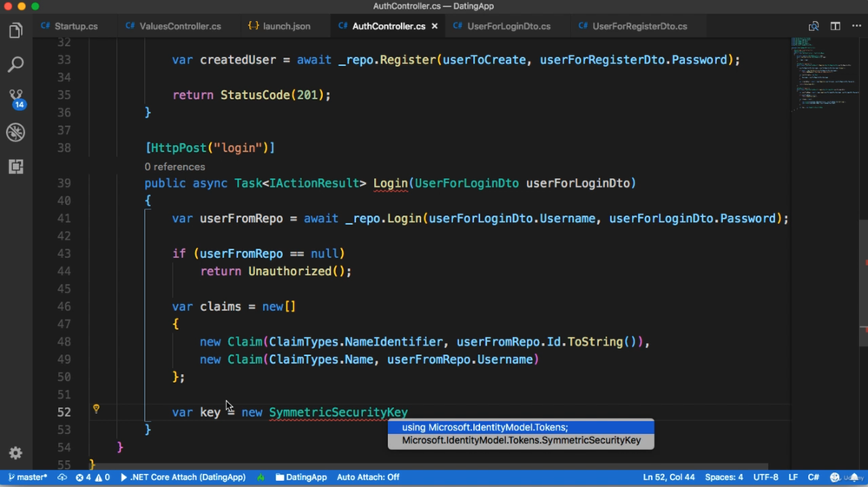Screen dimensions: 868x487
Task: Open the Manage settings gear
Action: click(16, 452)
